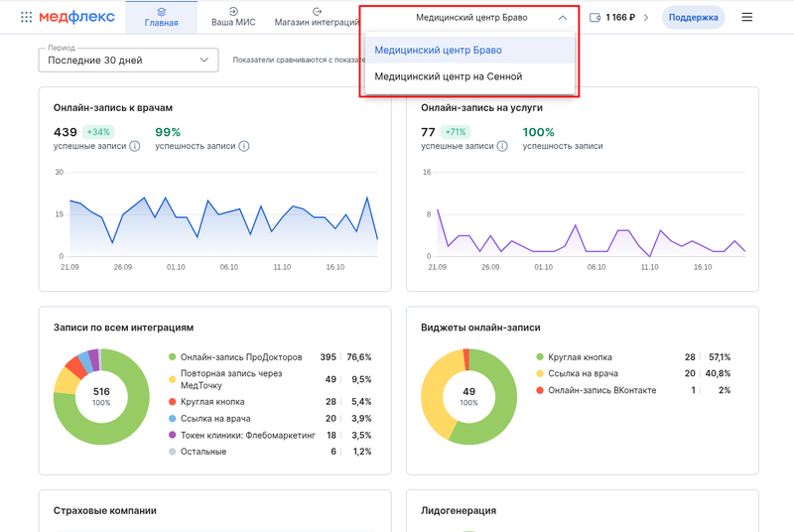
Task: Click Онлайн-запись к врачам heading
Action: (113, 108)
